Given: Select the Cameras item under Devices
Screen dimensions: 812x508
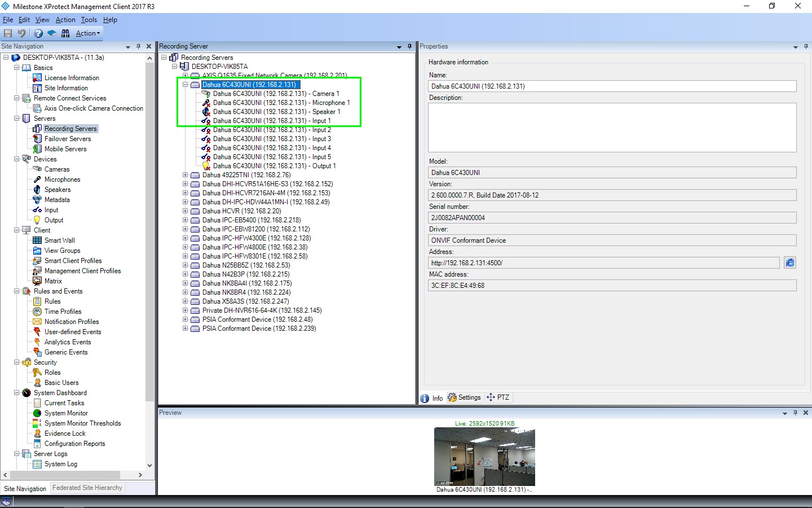Looking at the screenshot, I should tap(57, 169).
